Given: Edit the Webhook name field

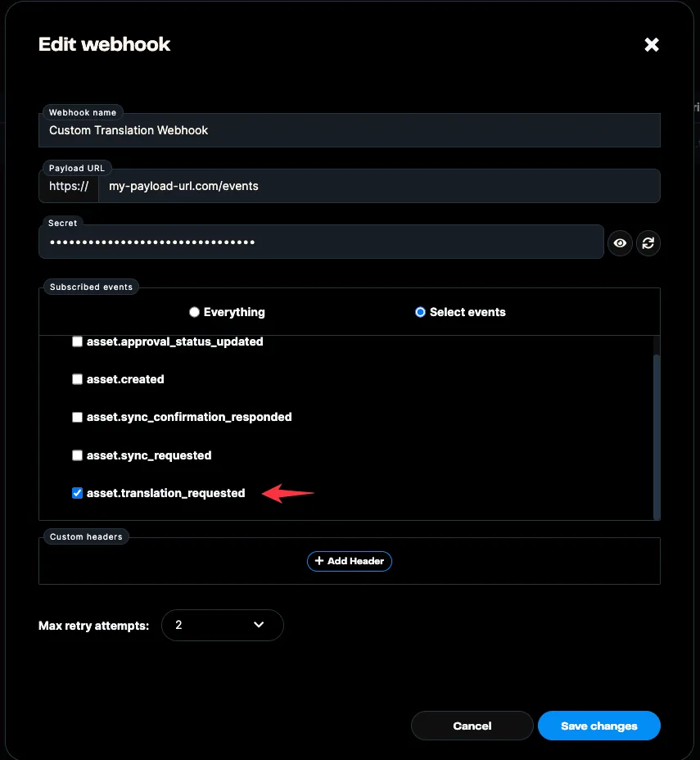Looking at the screenshot, I should click(350, 130).
